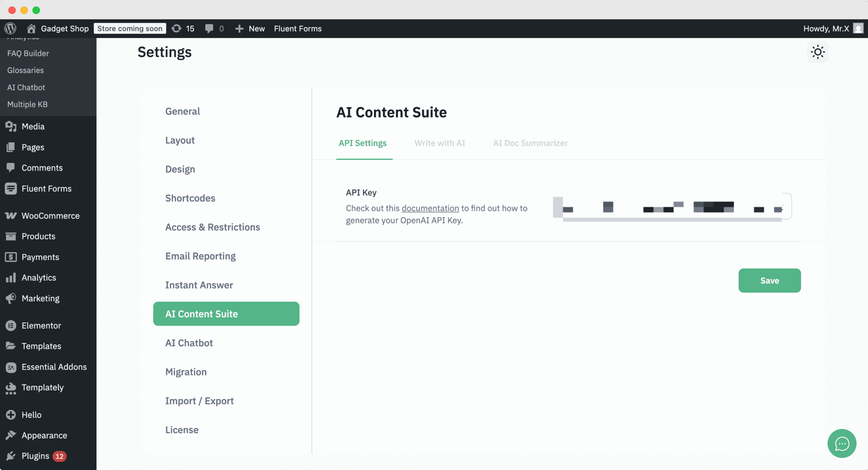868x470 pixels.
Task: Open the support chat bubble
Action: click(841, 444)
